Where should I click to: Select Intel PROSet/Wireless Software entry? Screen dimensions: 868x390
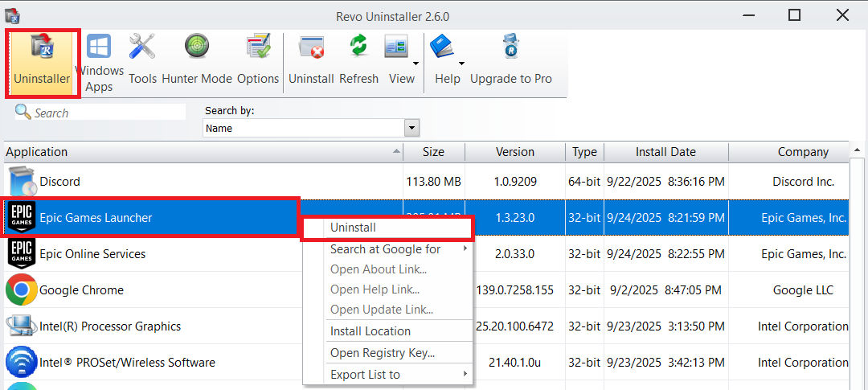coord(127,363)
